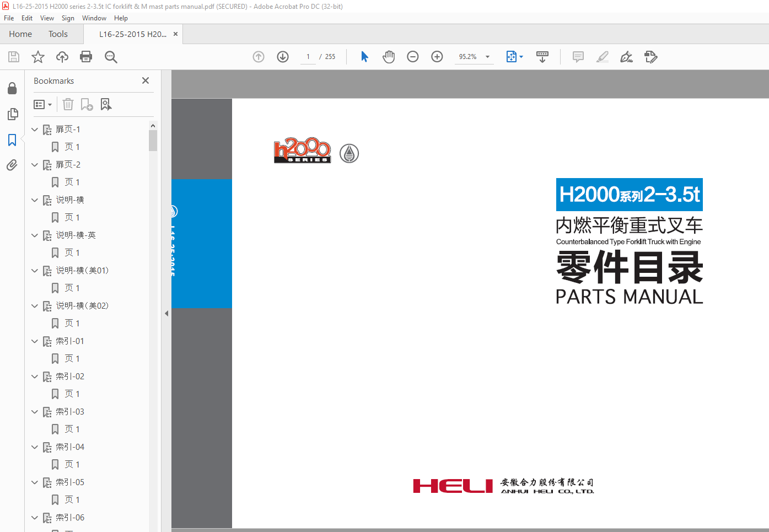The image size is (769, 532).
Task: Collapse the 扉页-1 bookmark
Action: tap(35, 130)
